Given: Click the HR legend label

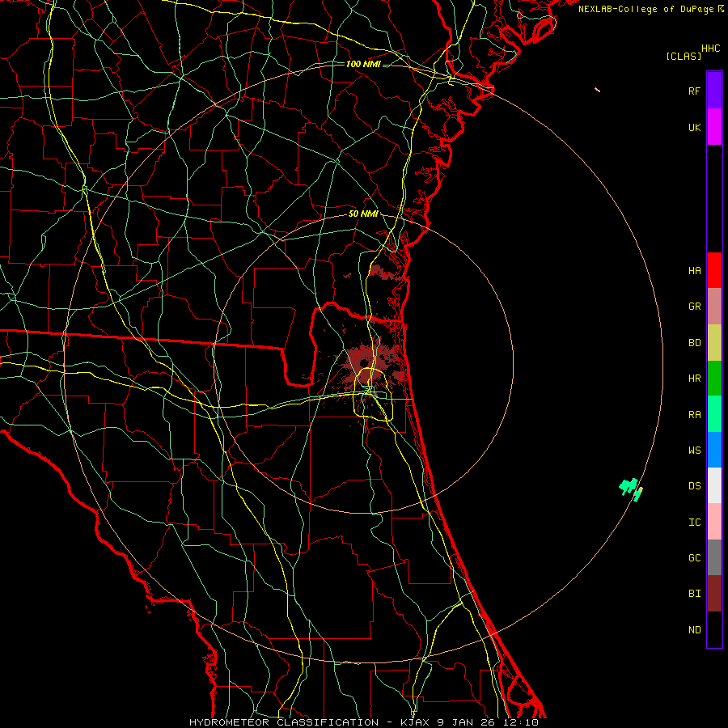Looking at the screenshot, I should (x=694, y=379).
